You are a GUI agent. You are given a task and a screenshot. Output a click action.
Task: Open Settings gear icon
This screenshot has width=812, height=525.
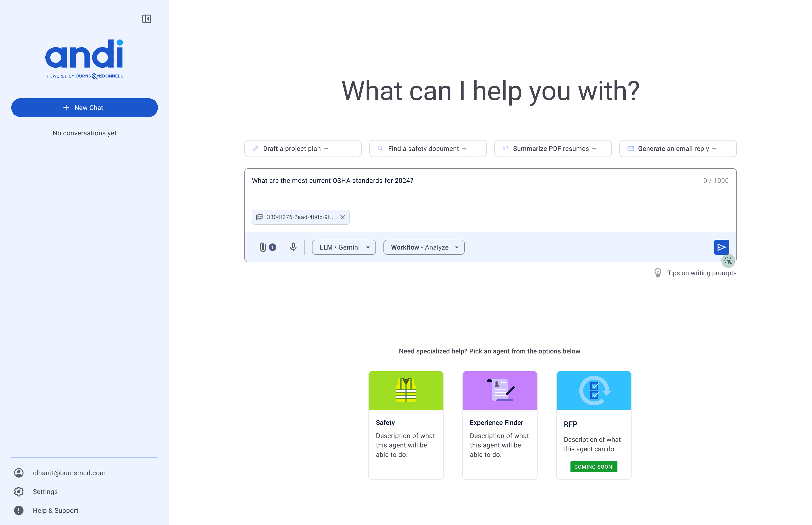coord(19,492)
